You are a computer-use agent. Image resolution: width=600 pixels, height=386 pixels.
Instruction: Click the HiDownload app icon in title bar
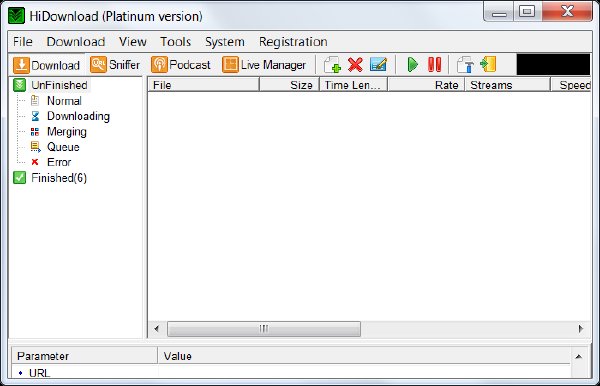click(16, 16)
